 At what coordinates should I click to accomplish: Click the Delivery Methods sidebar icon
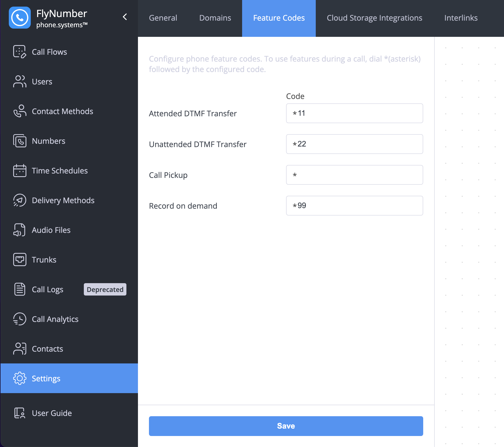point(20,200)
